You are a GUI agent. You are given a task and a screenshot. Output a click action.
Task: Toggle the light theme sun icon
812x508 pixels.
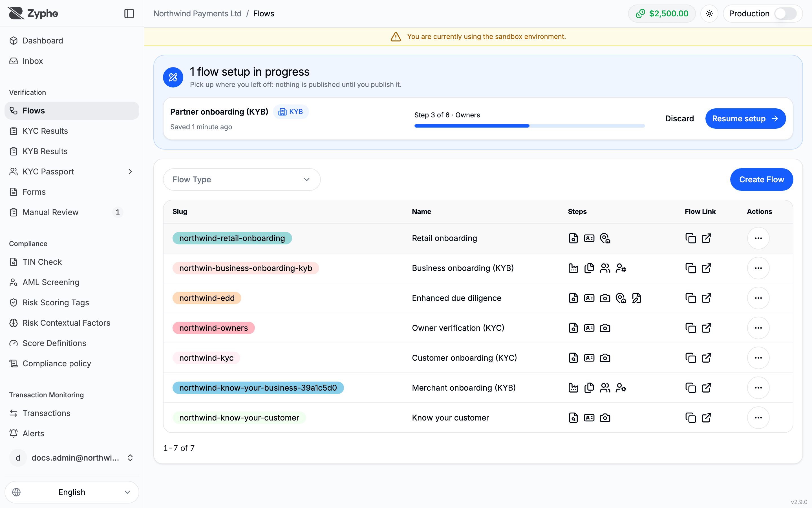pos(709,14)
